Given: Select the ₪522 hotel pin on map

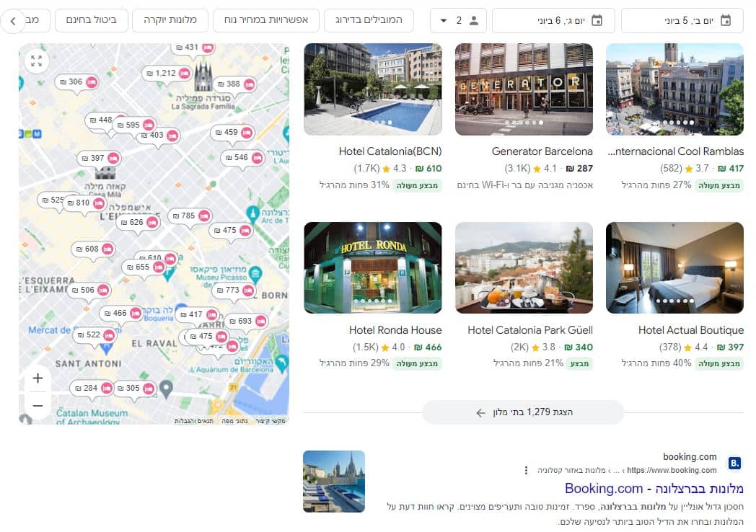Looking at the screenshot, I should tap(95, 335).
